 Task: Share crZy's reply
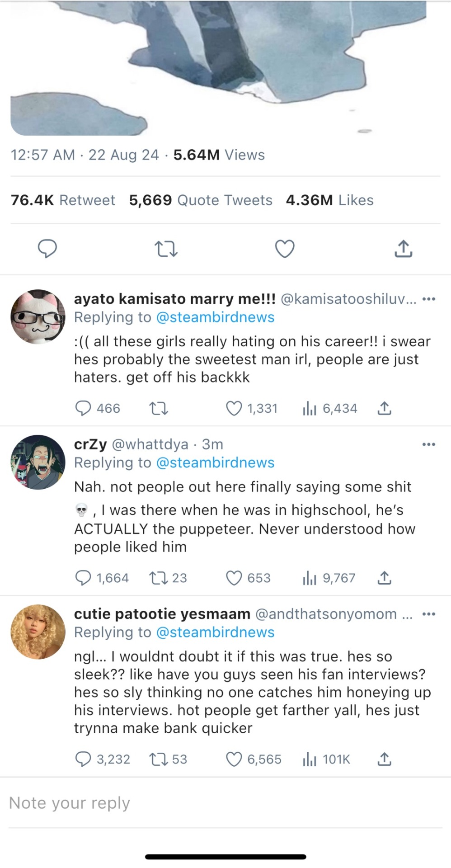[x=384, y=578]
